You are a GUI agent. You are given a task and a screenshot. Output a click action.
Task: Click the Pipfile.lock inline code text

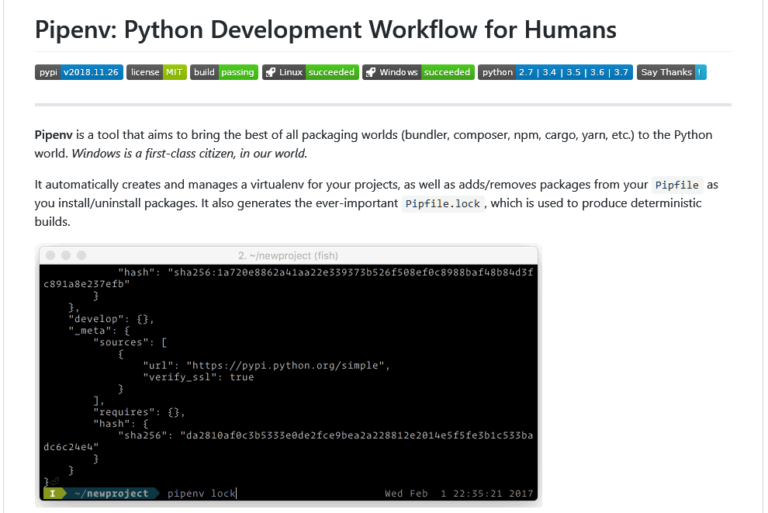click(443, 204)
